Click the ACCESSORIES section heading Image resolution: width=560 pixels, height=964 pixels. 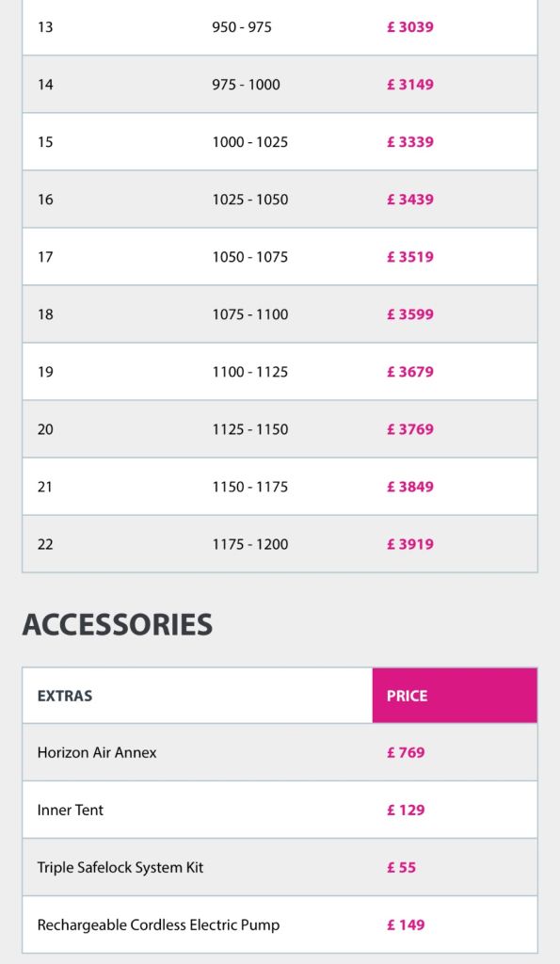coord(118,625)
